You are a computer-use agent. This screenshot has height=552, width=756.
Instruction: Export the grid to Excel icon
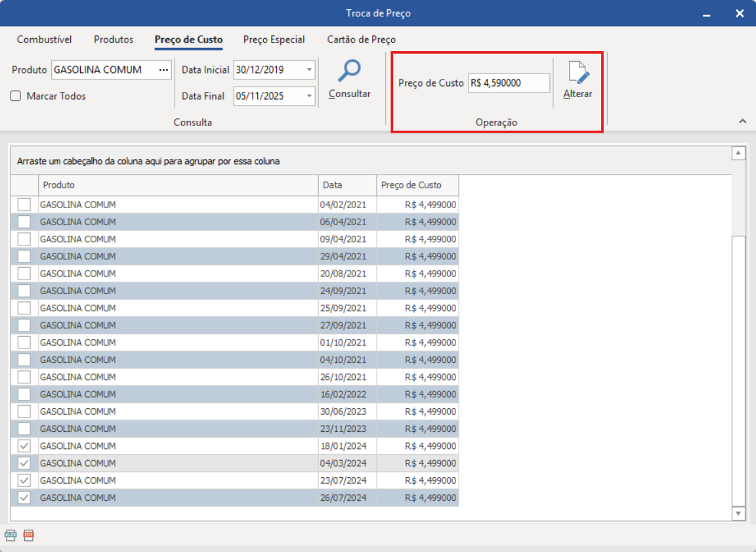click(10, 536)
